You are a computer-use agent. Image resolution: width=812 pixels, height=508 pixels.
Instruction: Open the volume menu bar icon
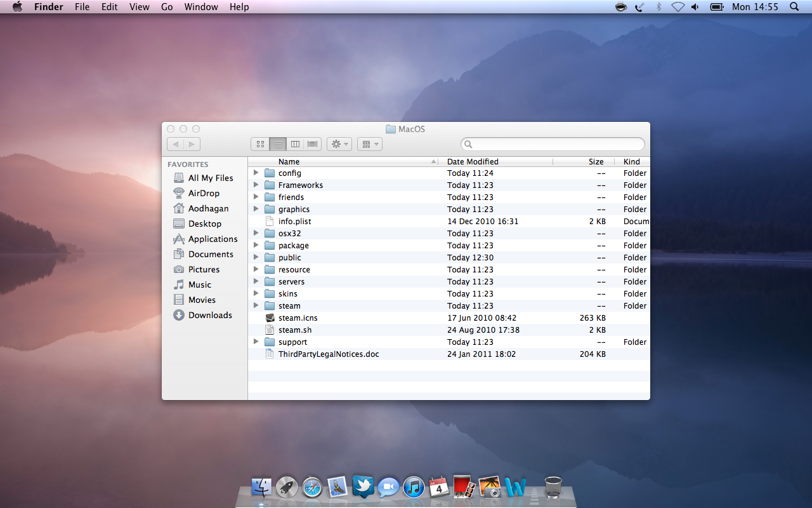coord(695,7)
